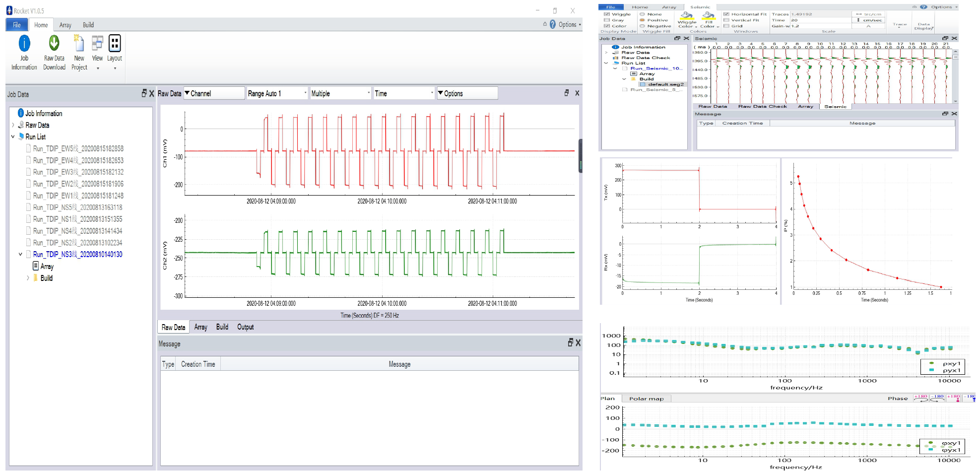
Task: Select the Output tab below the chart
Action: (245, 327)
